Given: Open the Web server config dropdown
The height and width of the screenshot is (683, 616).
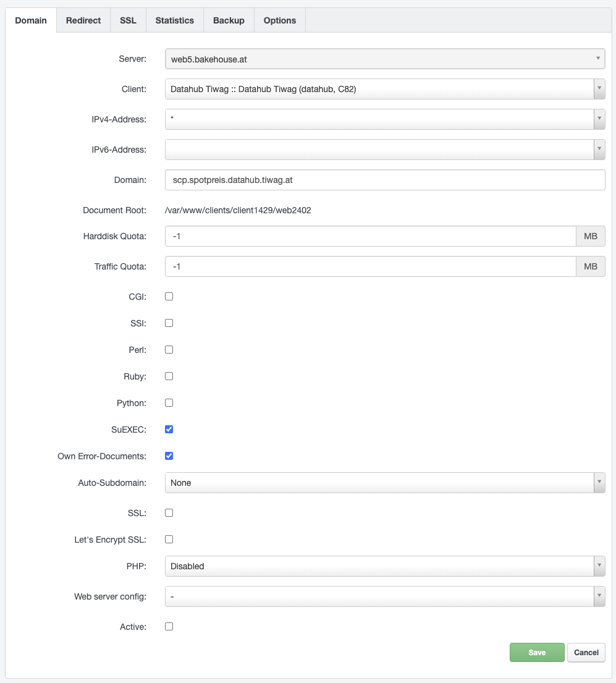Looking at the screenshot, I should [384, 596].
